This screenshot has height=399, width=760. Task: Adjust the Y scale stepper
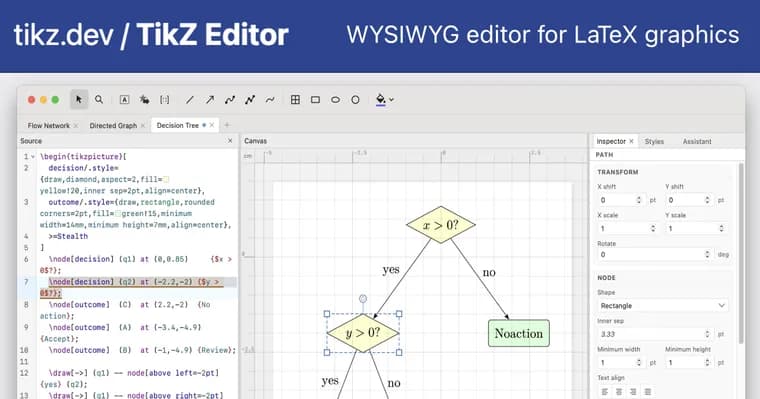(721, 228)
